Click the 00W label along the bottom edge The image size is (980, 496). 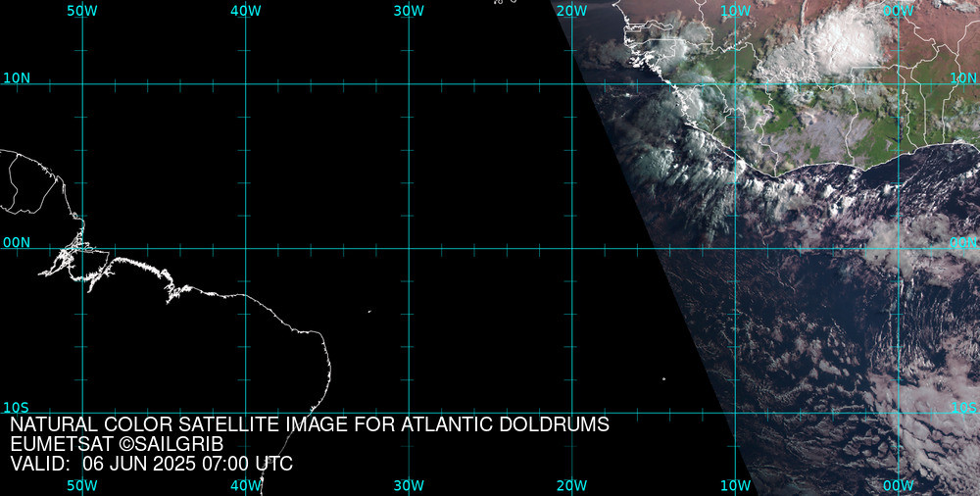(899, 486)
